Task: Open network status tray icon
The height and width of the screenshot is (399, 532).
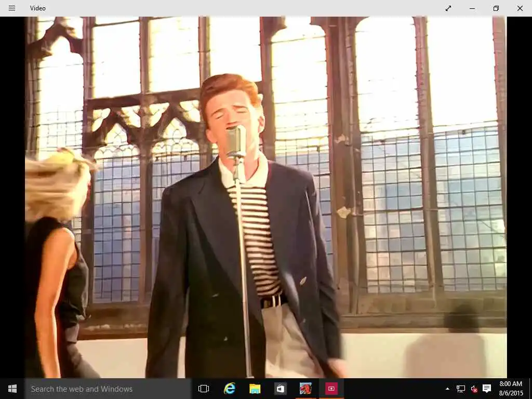Action: click(x=460, y=389)
